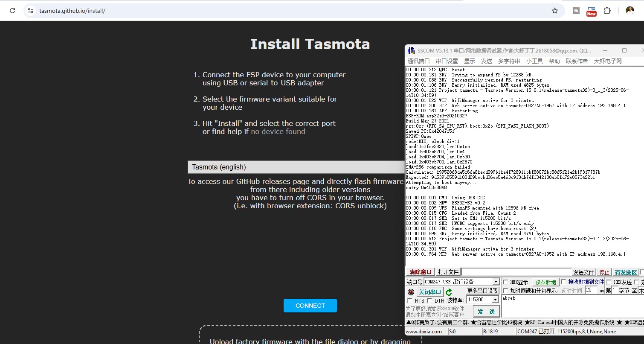Open the 115200 baud rate dropdown

point(495,300)
